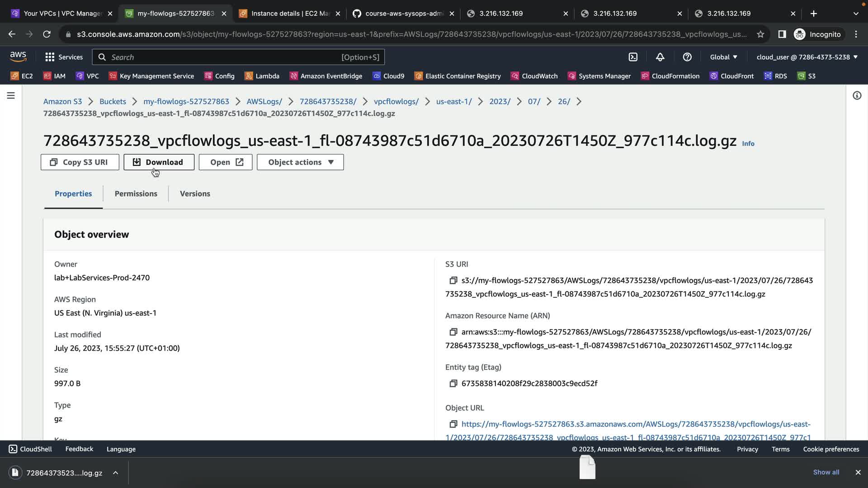This screenshot has height=488, width=868.
Task: Go to the my-flowlogs-527527863 breadcrumb link
Action: (186, 101)
